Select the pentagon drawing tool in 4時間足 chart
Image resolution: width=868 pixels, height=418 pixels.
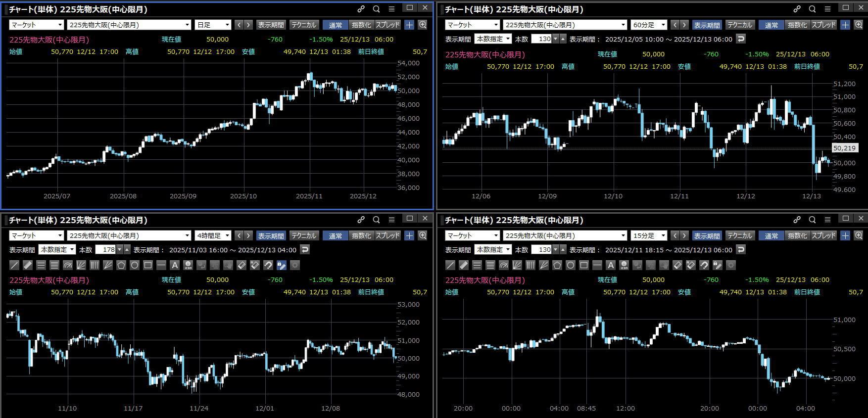[x=121, y=265]
